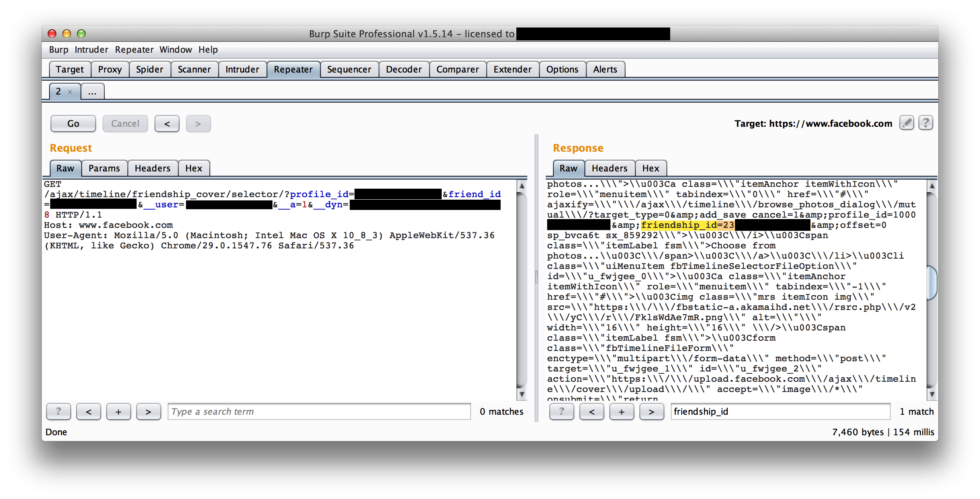980x499 pixels.
Task: Click the response pane scrollbar thumb
Action: (x=932, y=283)
